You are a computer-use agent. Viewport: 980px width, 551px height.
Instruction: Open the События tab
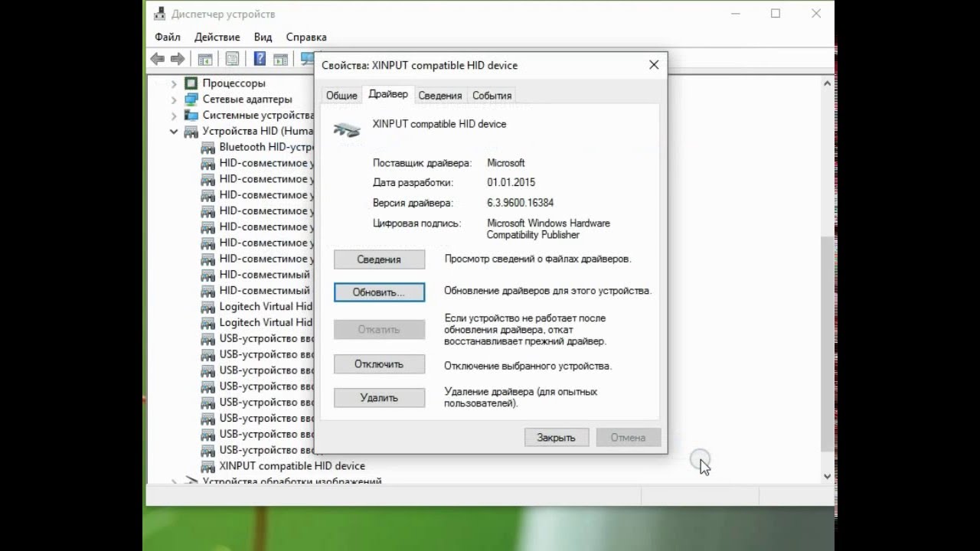click(492, 96)
